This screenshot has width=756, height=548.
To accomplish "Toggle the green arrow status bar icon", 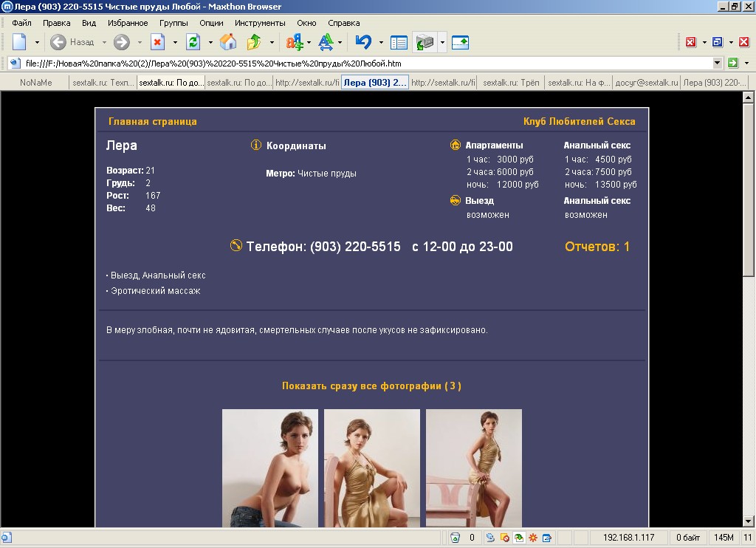I will tap(519, 538).
